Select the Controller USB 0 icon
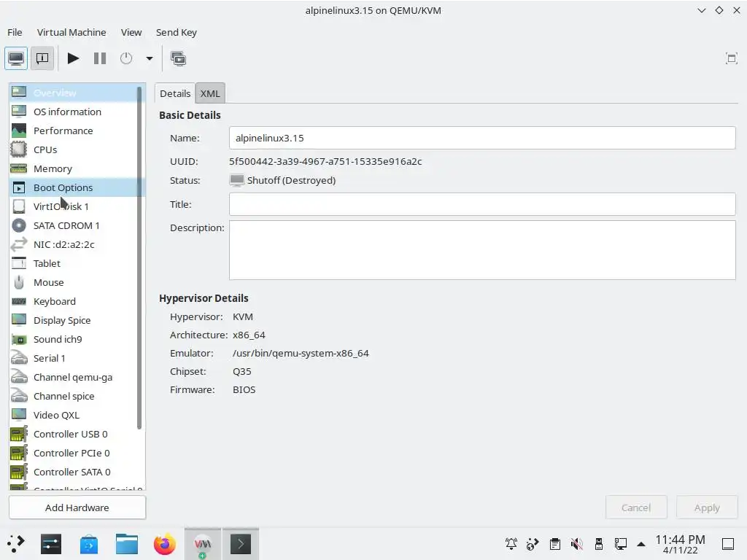 [19, 434]
